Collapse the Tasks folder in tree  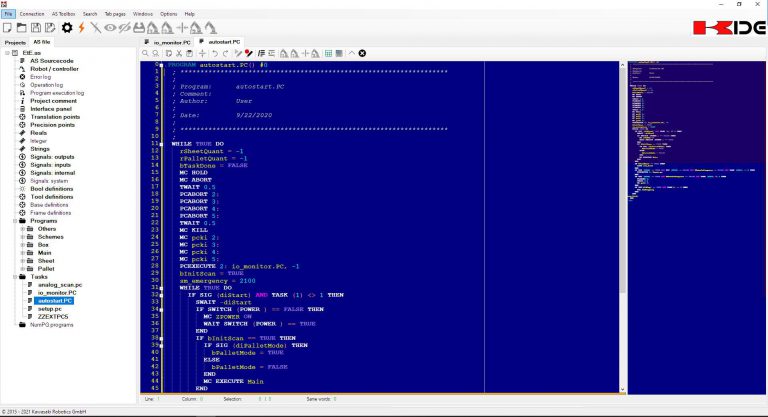[15, 277]
